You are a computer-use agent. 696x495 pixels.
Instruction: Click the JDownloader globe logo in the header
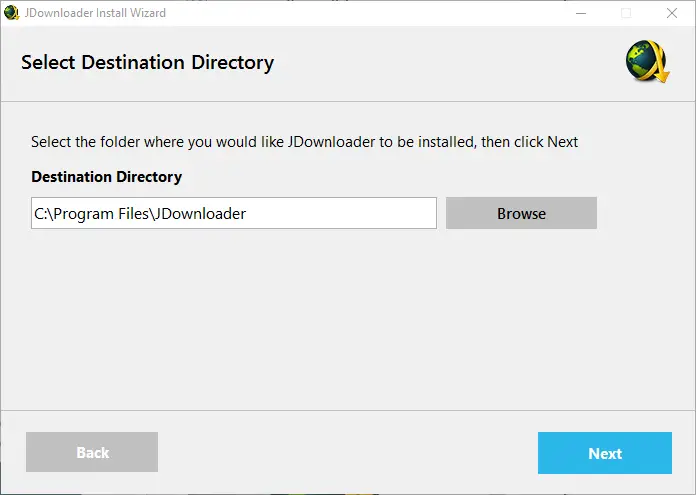point(646,64)
